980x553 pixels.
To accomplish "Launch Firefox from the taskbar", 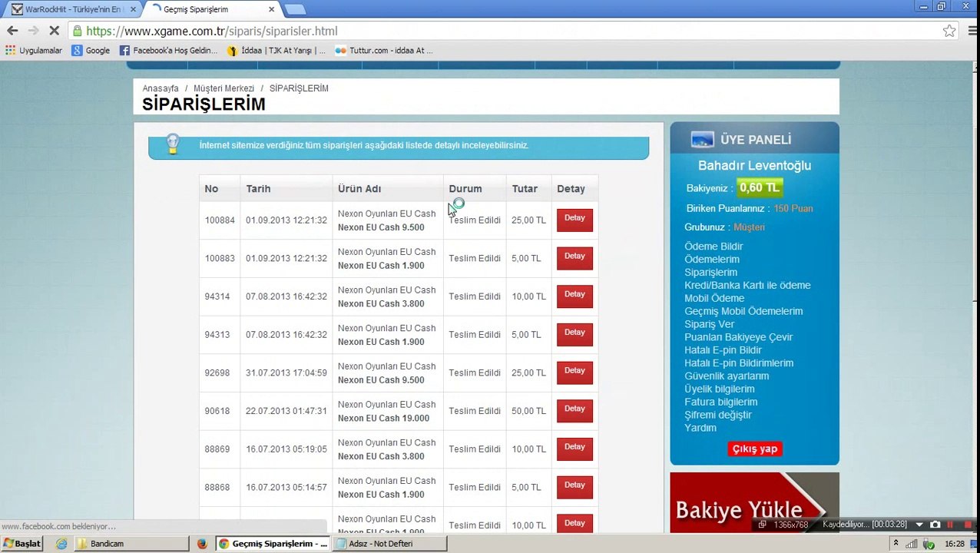I will [x=202, y=544].
